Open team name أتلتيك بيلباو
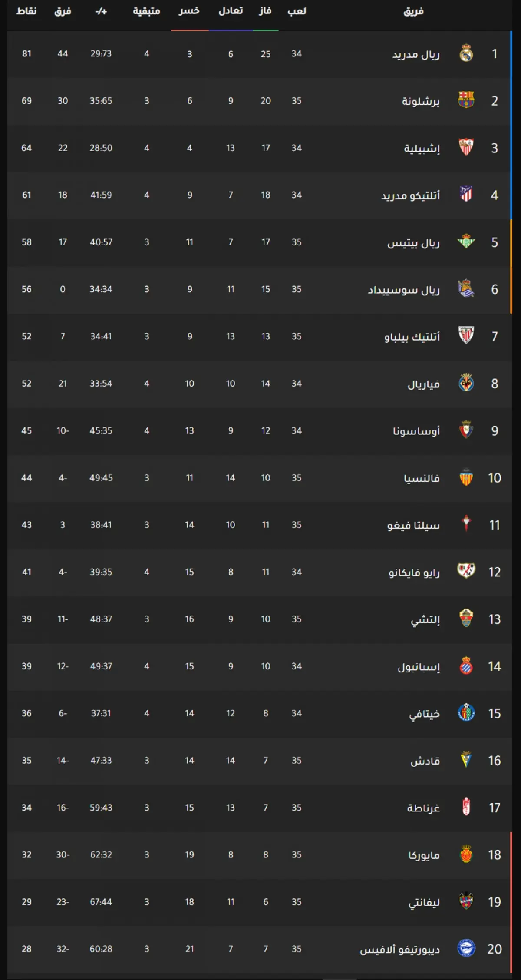Viewport: 521px width, 980px height. click(x=412, y=337)
